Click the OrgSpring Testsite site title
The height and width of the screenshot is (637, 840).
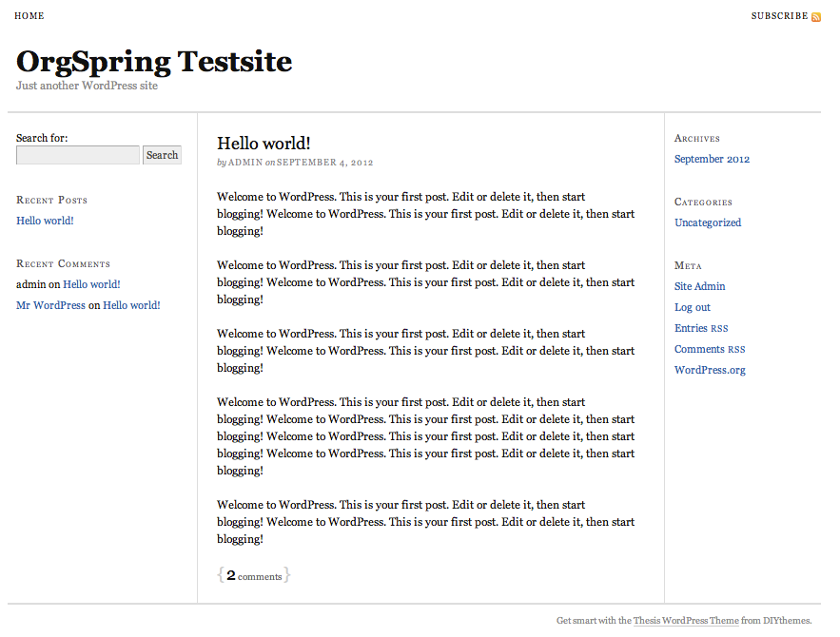(x=154, y=62)
